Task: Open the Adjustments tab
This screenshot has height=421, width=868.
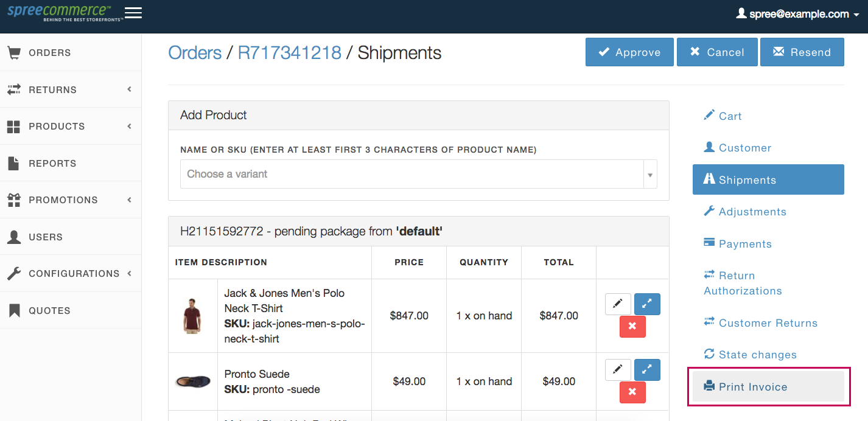Action: click(x=752, y=212)
